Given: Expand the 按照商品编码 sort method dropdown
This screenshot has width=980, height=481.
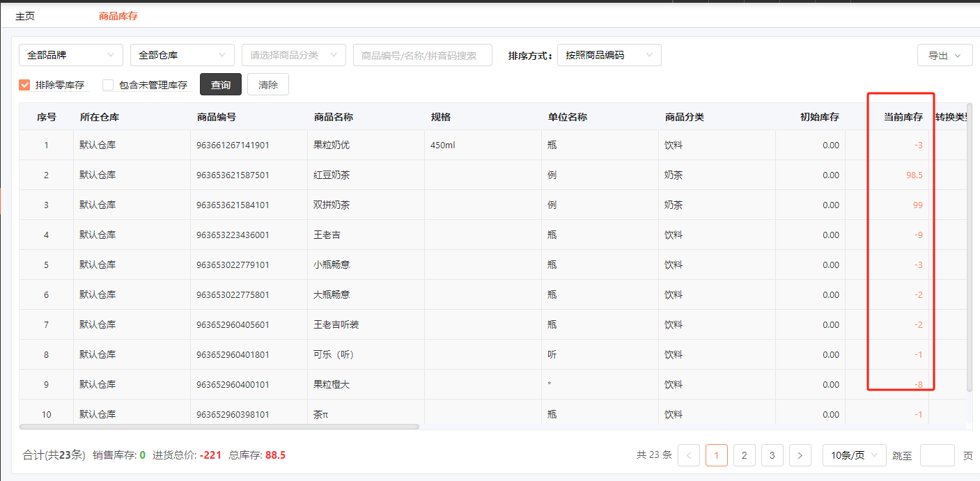Looking at the screenshot, I should [609, 55].
